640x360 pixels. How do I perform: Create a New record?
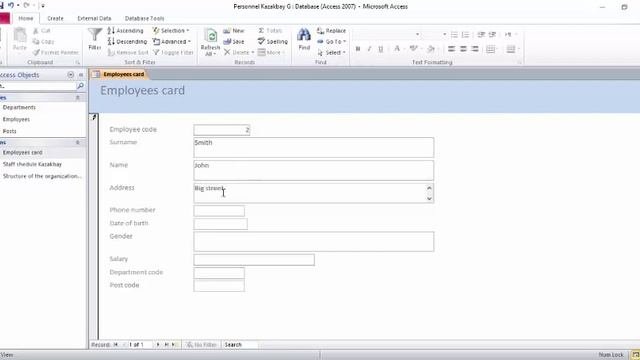[x=234, y=31]
